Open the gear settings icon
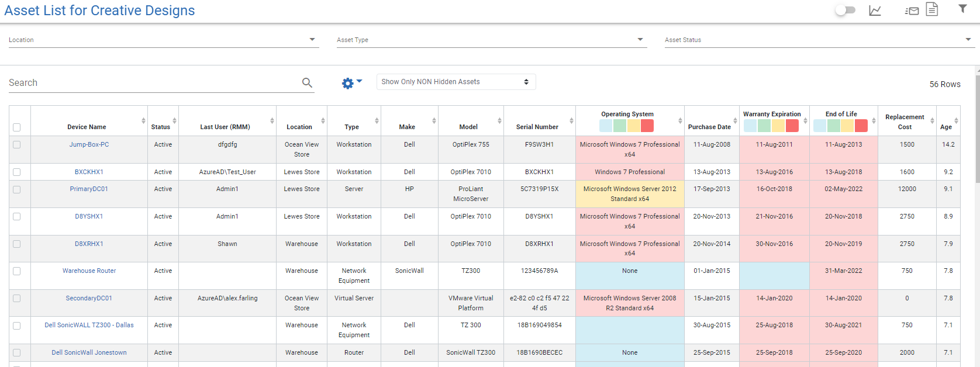Image resolution: width=980 pixels, height=367 pixels. 348,84
